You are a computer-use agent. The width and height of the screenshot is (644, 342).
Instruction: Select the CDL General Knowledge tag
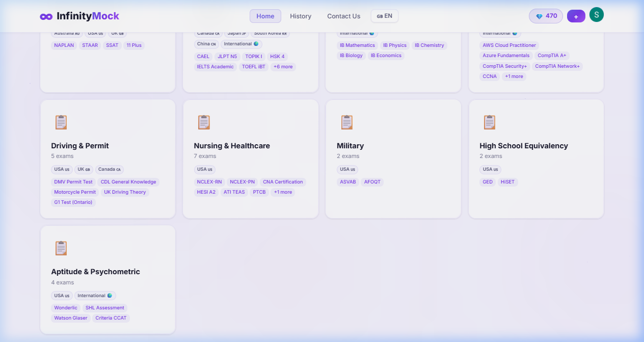[128, 182]
